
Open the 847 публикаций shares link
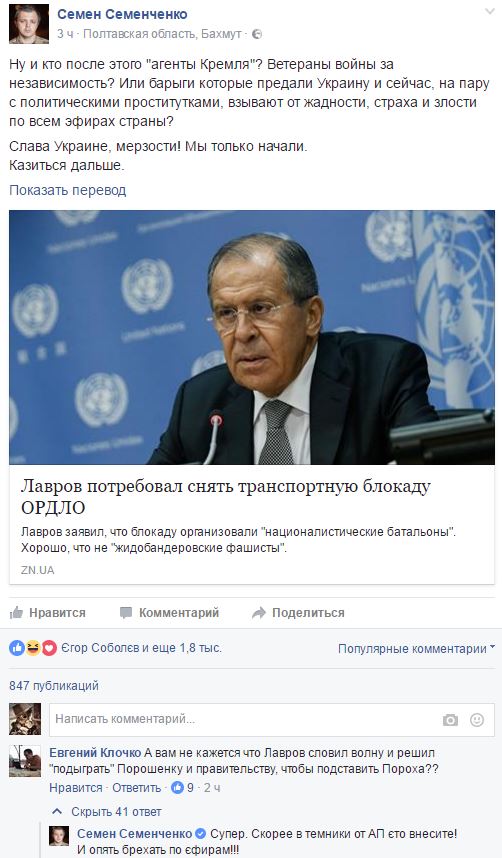tap(54, 685)
